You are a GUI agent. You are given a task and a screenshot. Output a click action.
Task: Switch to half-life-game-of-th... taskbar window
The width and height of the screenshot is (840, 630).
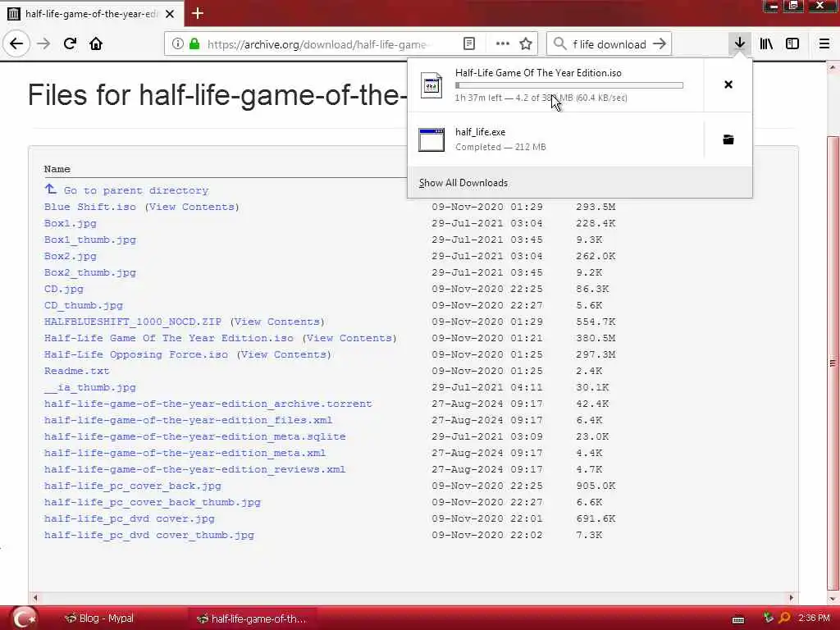tap(252, 619)
